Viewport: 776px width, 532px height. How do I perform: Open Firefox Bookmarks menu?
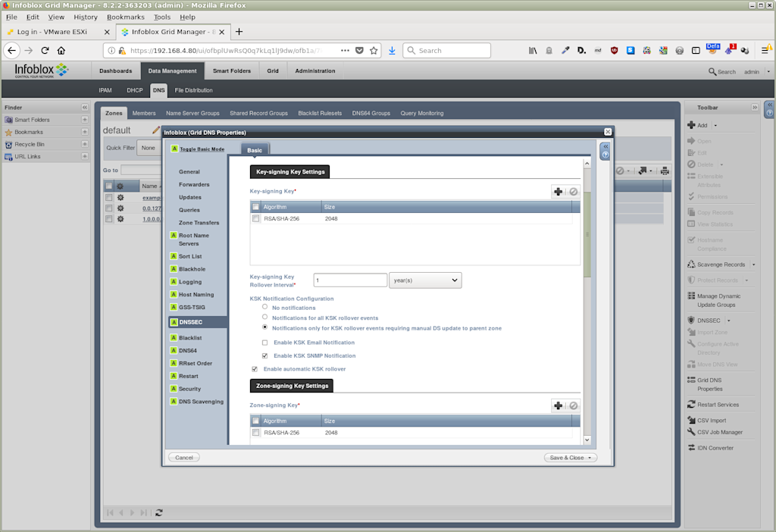(126, 17)
